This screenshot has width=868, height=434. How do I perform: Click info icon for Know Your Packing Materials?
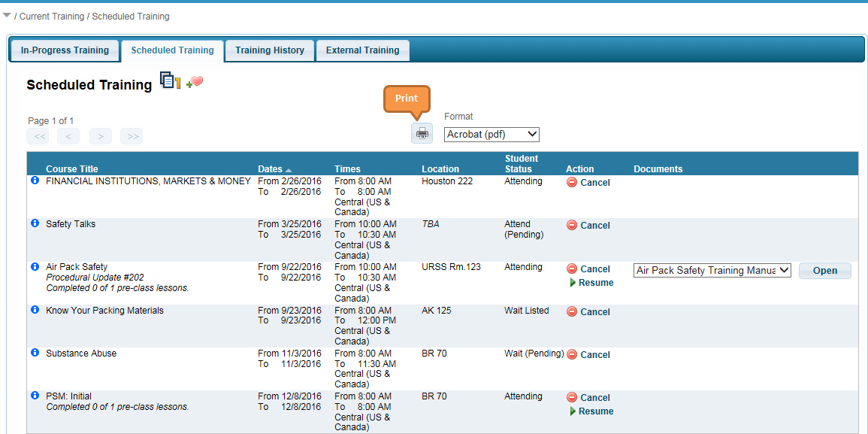pyautogui.click(x=35, y=310)
